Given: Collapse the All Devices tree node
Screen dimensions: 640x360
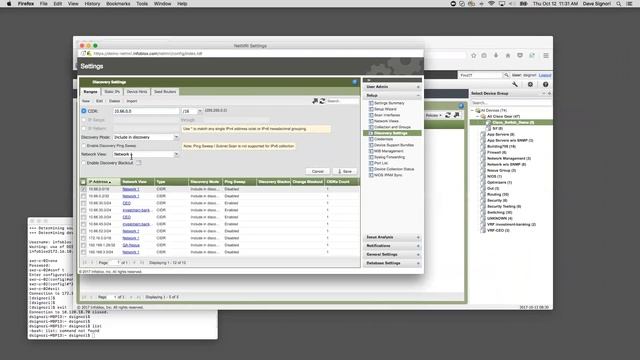Looking at the screenshot, I should [473, 111].
